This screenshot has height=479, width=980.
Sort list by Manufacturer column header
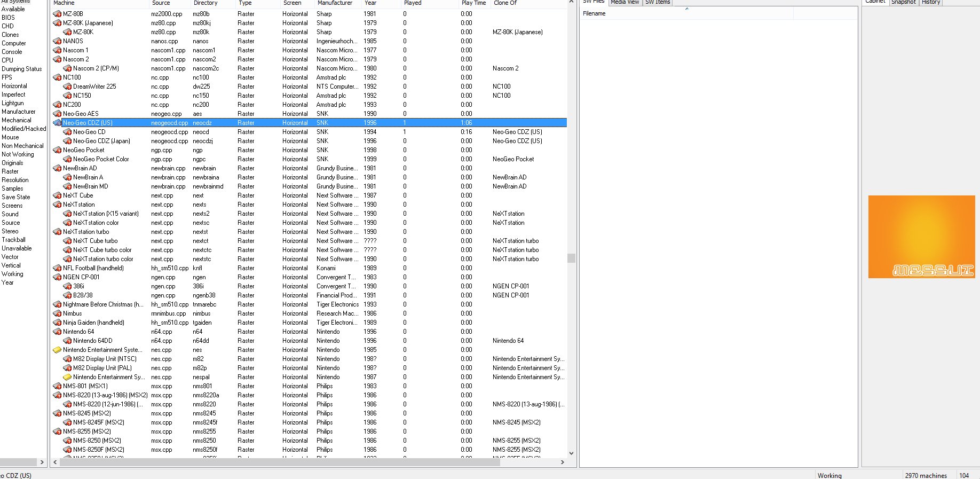tap(338, 3)
